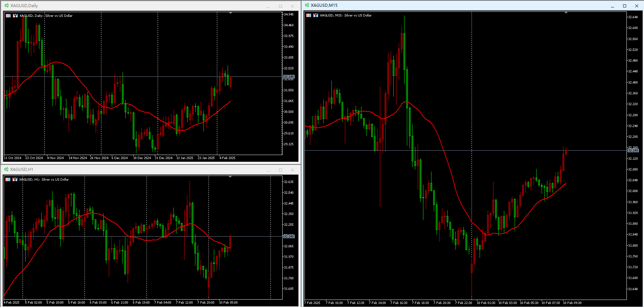This screenshot has width=644, height=307.
Task: Click 'Silver vs US Dollar' label in Daily chart
Action: pos(59,16)
